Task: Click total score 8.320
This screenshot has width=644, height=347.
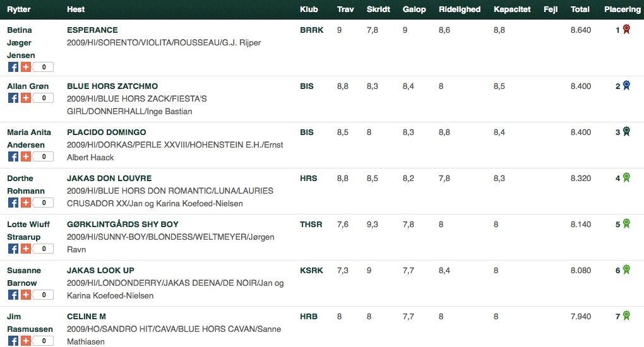Action: coord(581,178)
